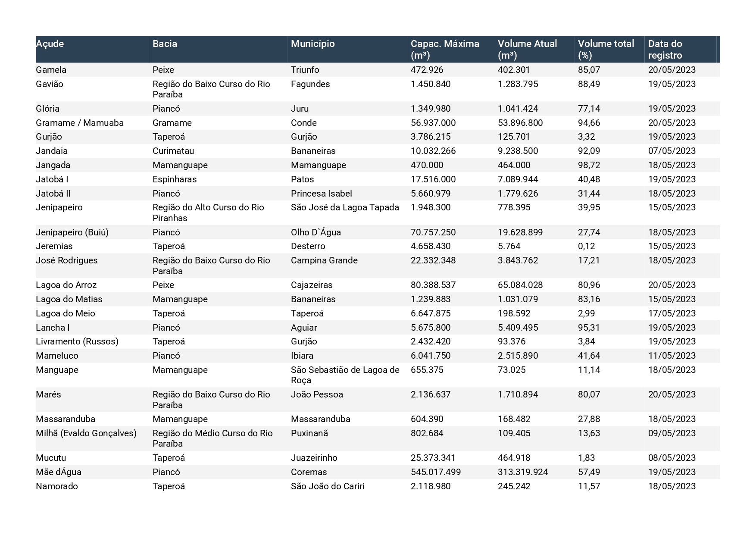The width and height of the screenshot is (756, 535).
Task: Click municipality 'Ibiara'
Action: click(302, 356)
